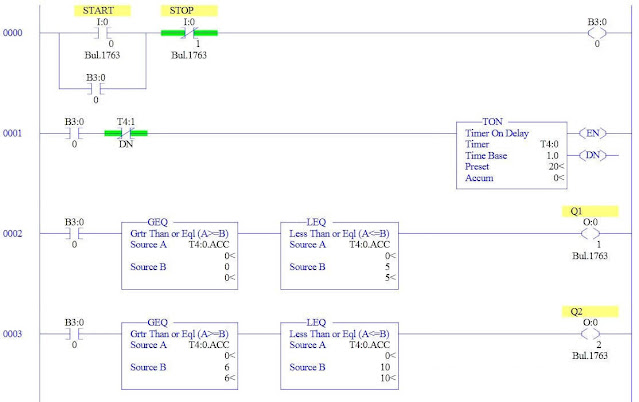The image size is (639, 402).
Task: Select rung number 0001
Action: point(13,133)
